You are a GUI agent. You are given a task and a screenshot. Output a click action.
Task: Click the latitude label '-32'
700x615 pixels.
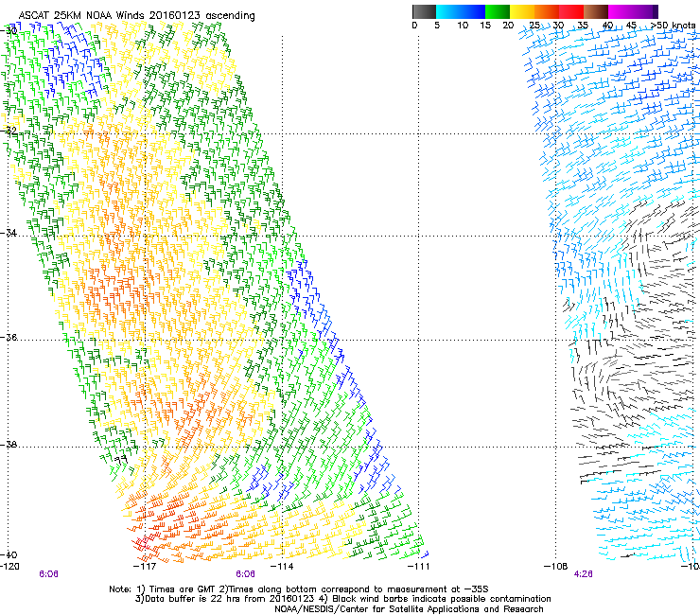coord(9,131)
